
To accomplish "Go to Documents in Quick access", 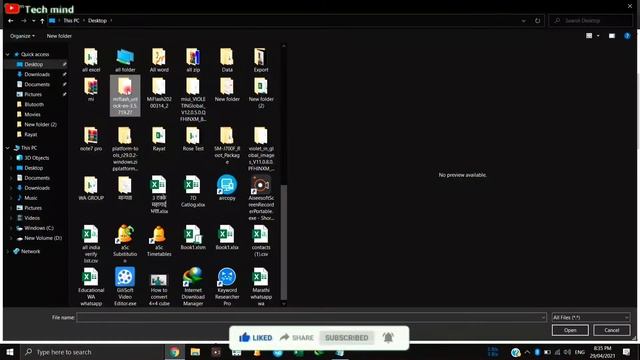I will pos(37,84).
